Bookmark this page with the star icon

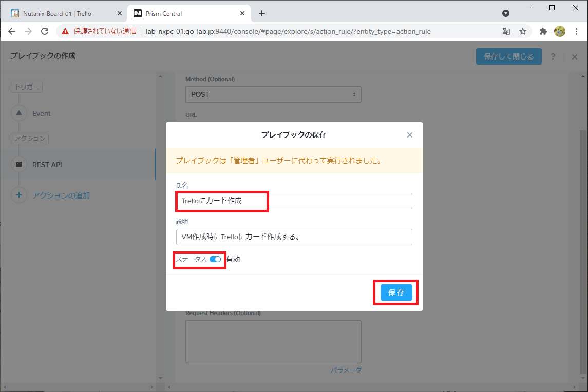(x=523, y=31)
